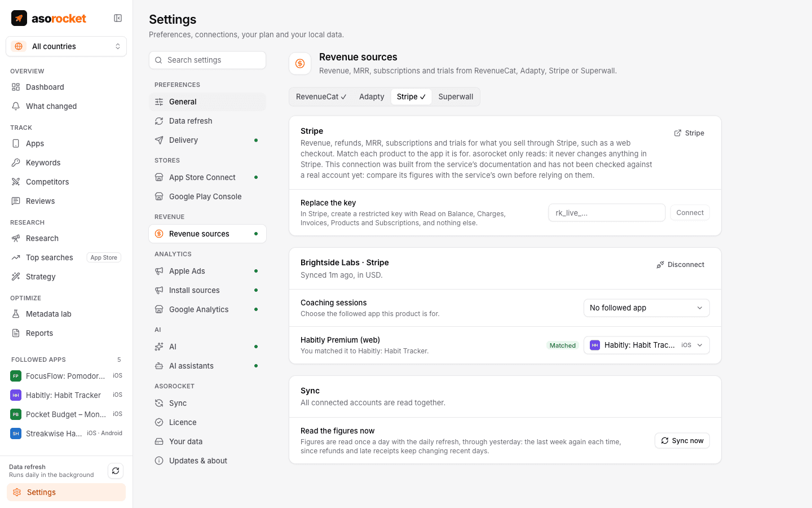Switch to the Superwall tab
This screenshot has width=812, height=508.
pos(456,97)
